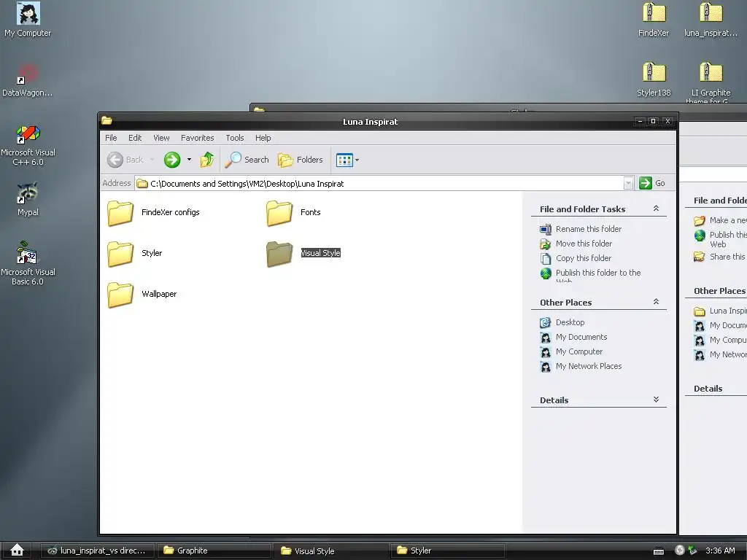Go to My Documents in Other Places
This screenshot has width=747, height=560.
tap(581, 337)
